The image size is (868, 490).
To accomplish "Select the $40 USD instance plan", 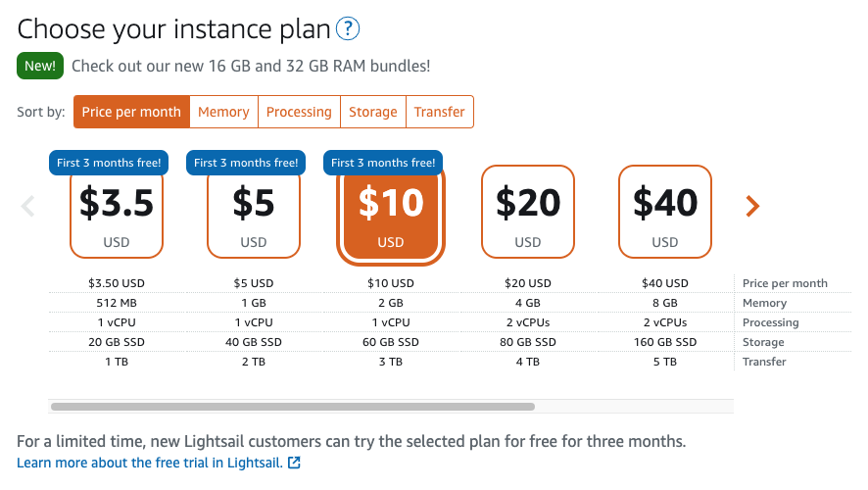I will tap(665, 212).
